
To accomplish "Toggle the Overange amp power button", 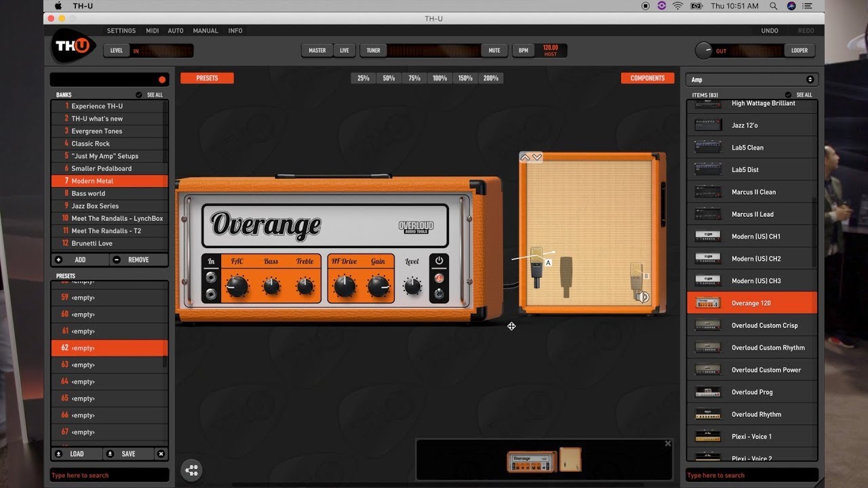I will coord(439,261).
